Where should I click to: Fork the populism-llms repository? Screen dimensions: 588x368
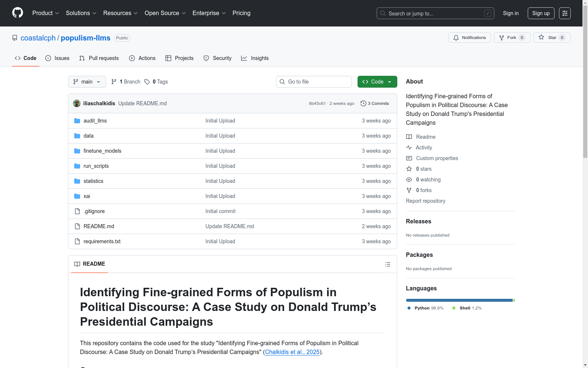pyautogui.click(x=512, y=38)
